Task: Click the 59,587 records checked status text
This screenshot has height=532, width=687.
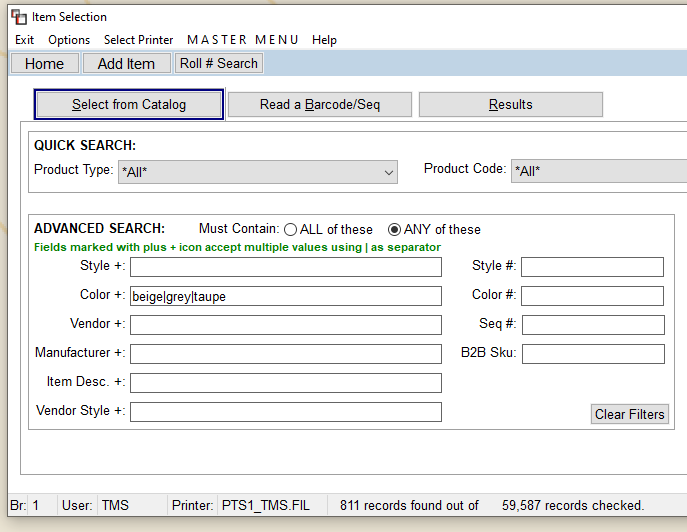Action: click(573, 505)
